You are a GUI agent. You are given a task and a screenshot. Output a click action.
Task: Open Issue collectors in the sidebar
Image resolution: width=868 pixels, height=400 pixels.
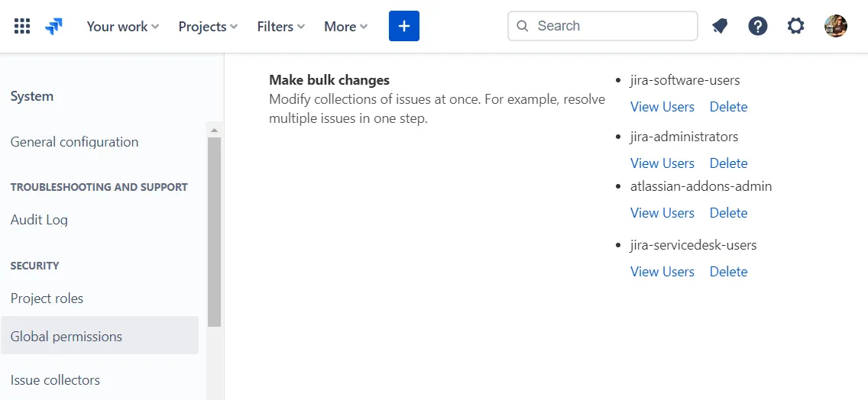(55, 380)
